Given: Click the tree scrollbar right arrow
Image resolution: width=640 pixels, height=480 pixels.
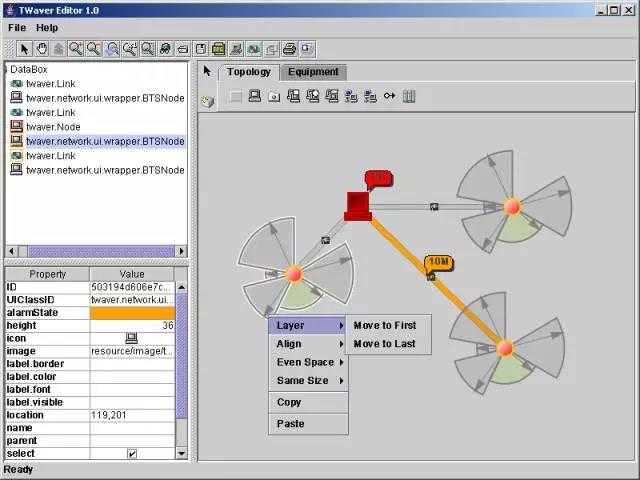Looking at the screenshot, I should pyautogui.click(x=181, y=251).
